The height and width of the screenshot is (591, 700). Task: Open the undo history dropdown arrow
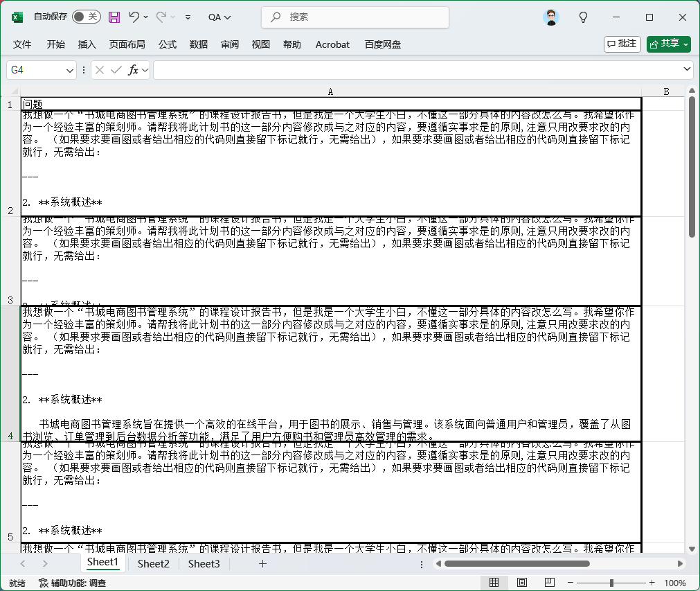145,17
